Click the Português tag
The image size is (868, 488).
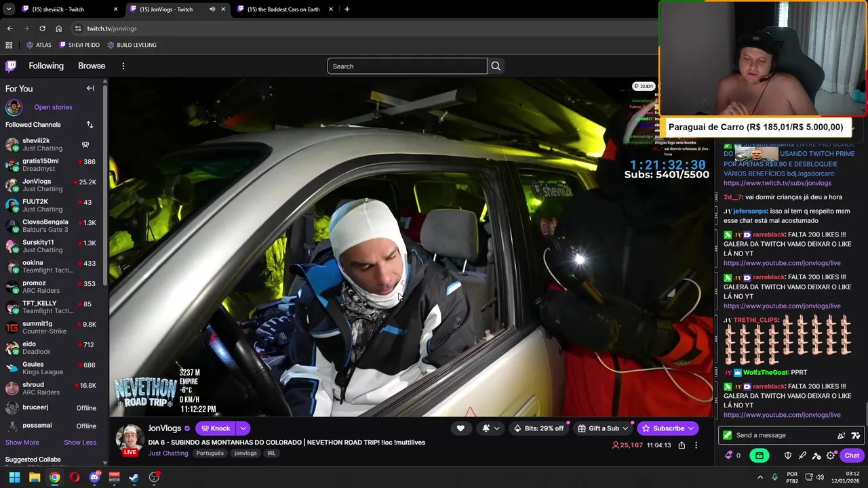[210, 453]
